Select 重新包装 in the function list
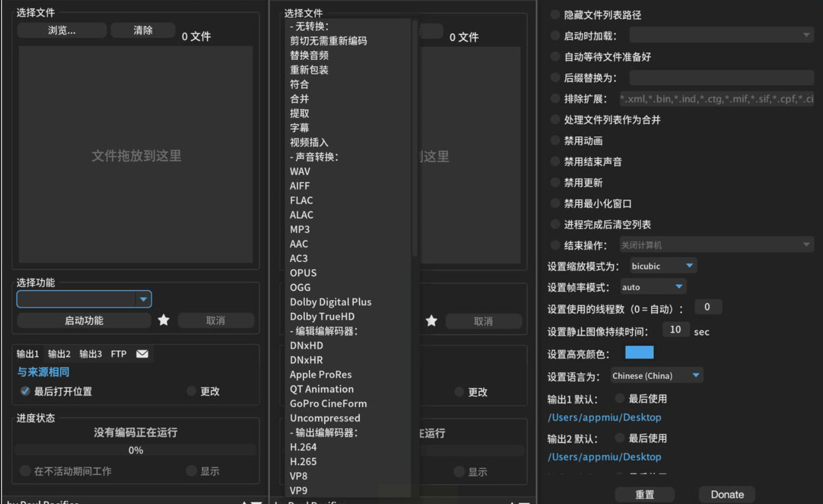 (x=309, y=70)
